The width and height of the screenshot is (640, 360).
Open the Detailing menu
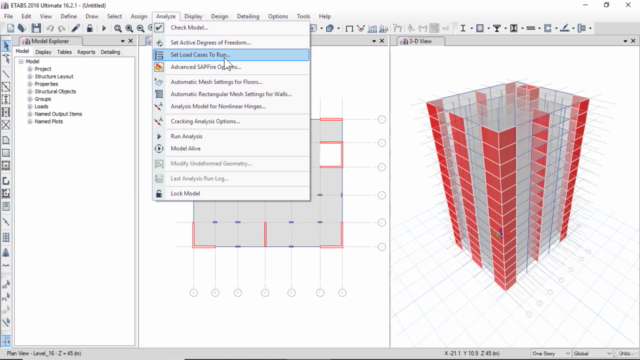pyautogui.click(x=248, y=16)
